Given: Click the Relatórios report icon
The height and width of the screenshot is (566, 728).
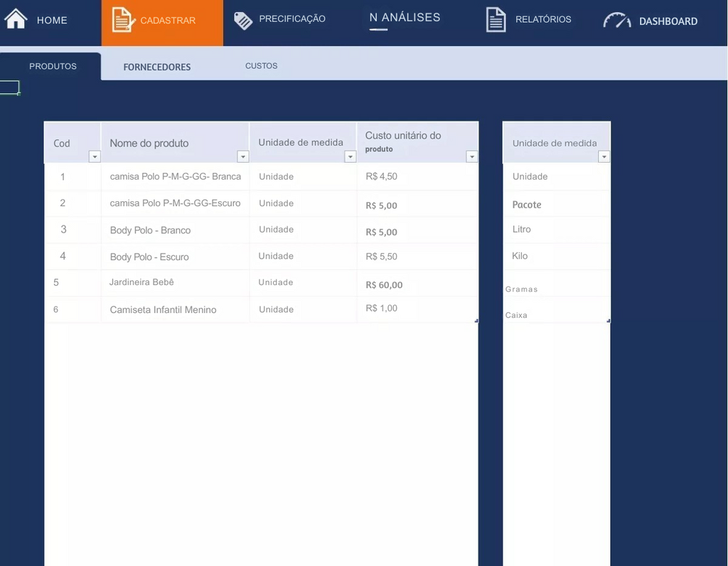Looking at the screenshot, I should point(496,20).
